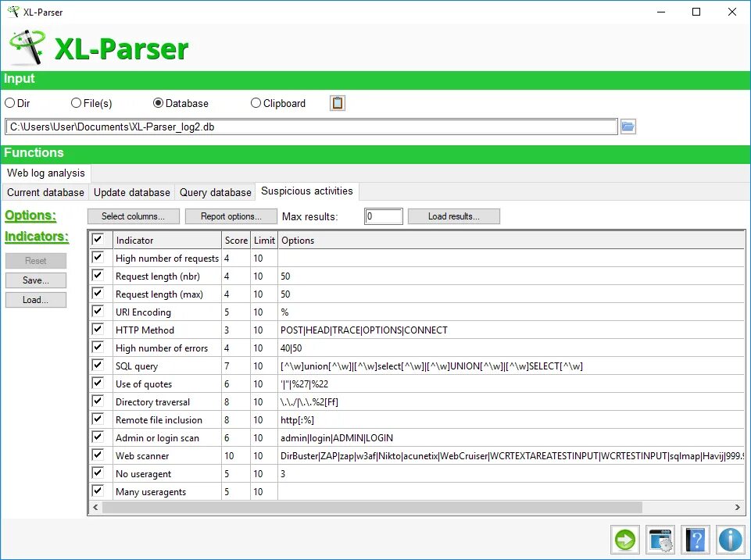Toggle the Web scanner checkbox
The height and width of the screenshot is (560, 751).
tap(98, 455)
